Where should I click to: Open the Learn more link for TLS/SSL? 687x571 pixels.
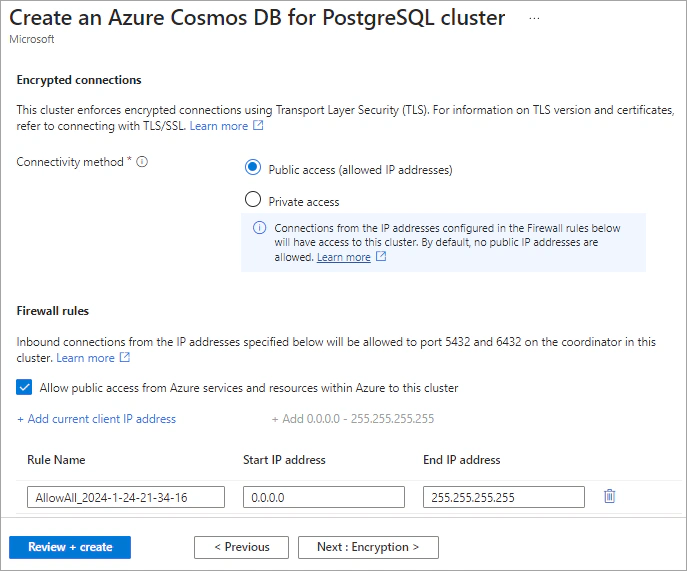point(219,126)
